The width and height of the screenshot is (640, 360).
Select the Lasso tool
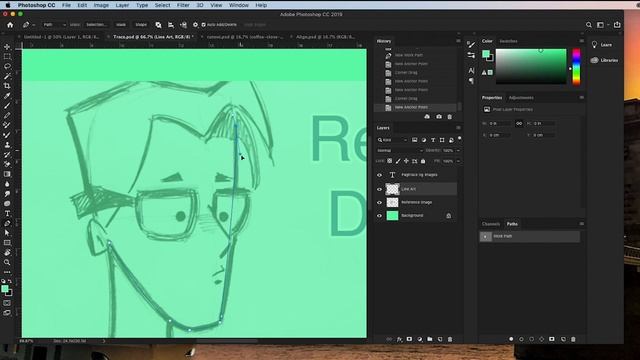coord(7,67)
